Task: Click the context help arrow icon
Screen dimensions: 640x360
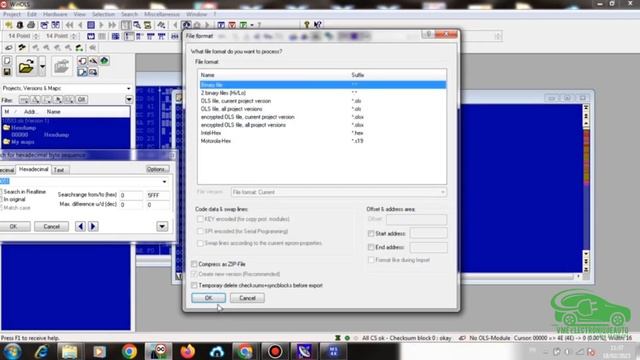Action: pos(318,25)
